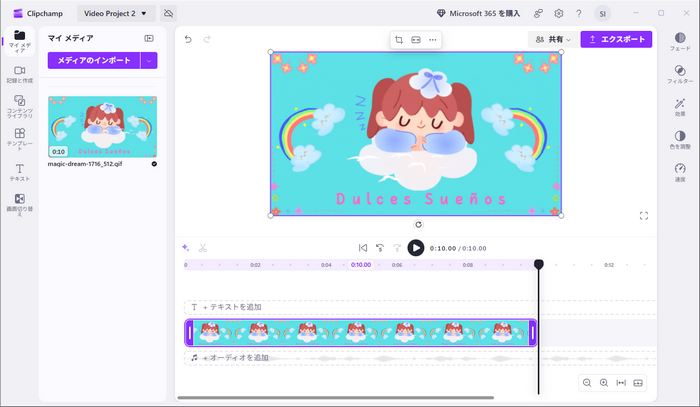Click the 0:02 ruler label

255,265
